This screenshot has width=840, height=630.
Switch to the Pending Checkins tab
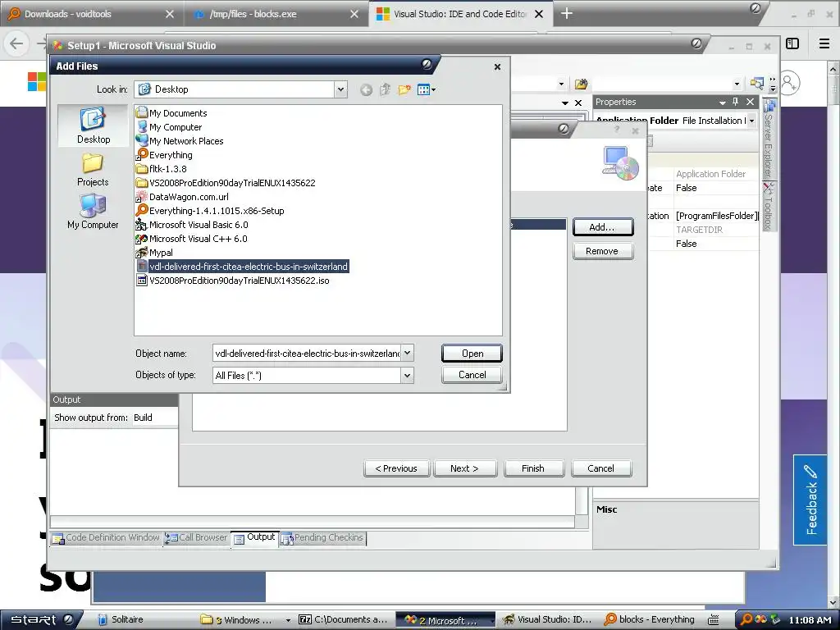(322, 538)
